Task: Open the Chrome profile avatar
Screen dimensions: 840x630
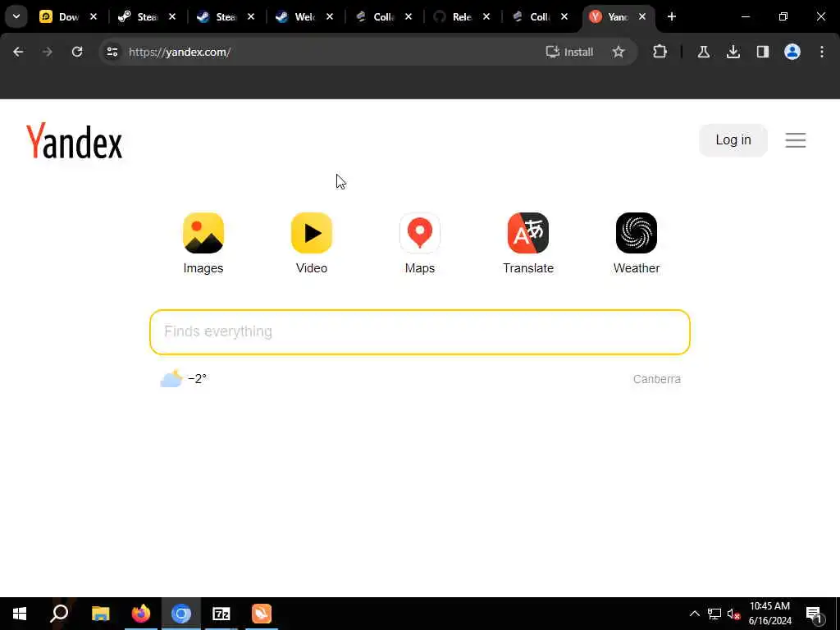Action: 792,52
